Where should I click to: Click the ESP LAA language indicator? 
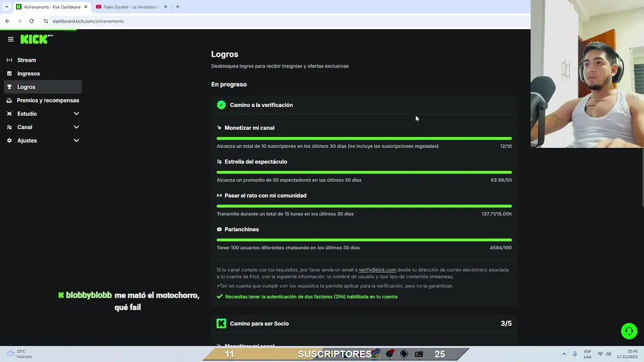point(588,354)
